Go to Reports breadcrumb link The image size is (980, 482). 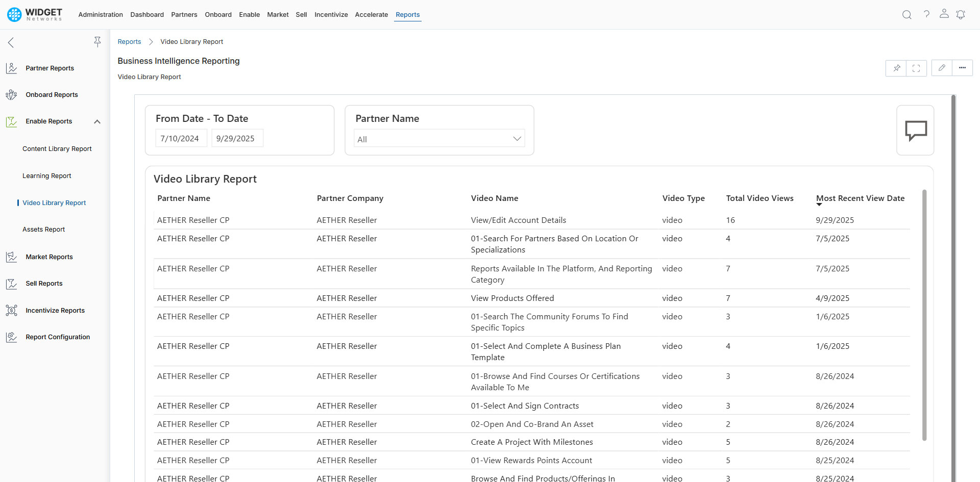pos(129,42)
